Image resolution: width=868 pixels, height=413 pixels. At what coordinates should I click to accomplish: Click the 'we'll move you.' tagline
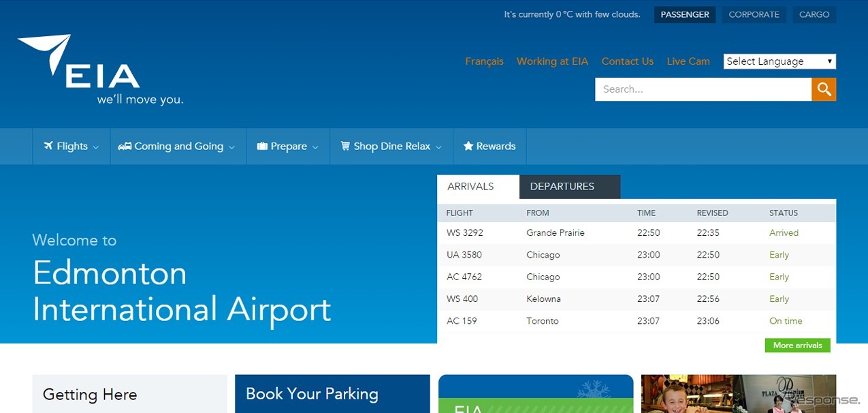click(x=140, y=100)
